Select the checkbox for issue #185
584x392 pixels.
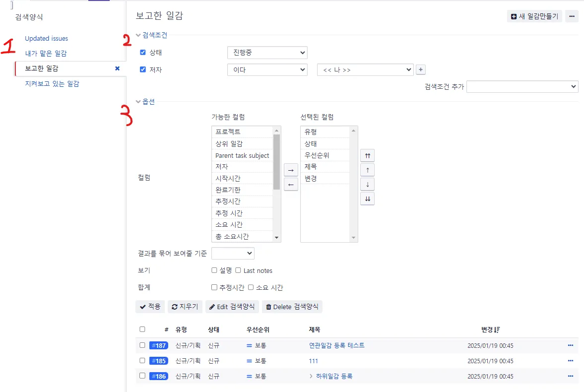[142, 361]
